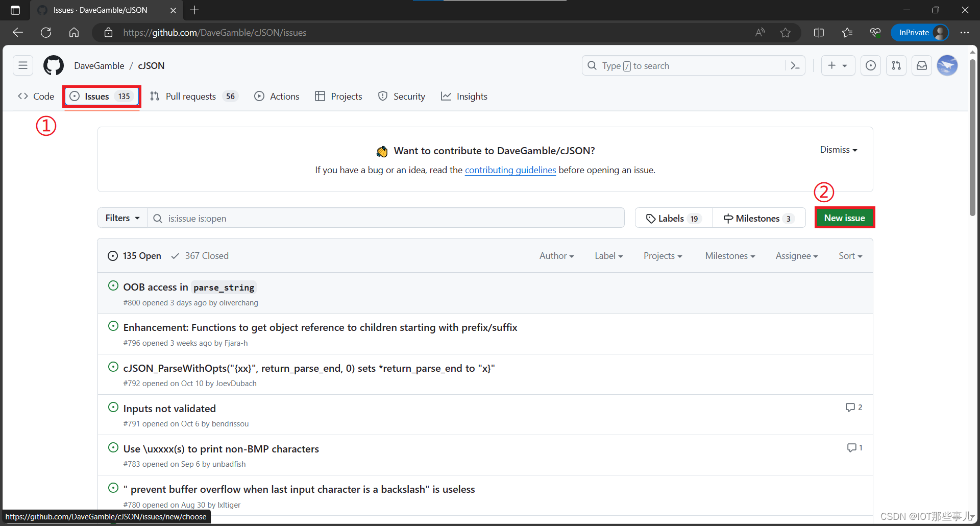Screen dimensions: 980x526
Task: Show the 135 Open issues
Action: (x=135, y=256)
